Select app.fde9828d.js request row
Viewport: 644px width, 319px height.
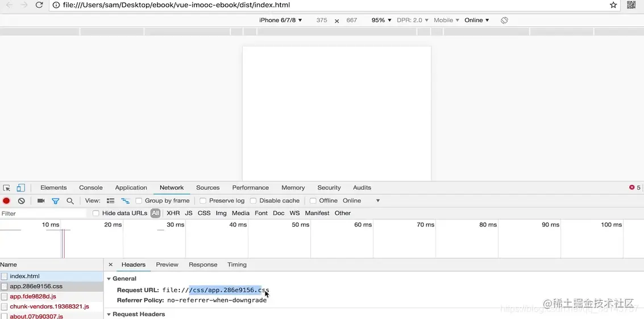[x=51, y=296]
